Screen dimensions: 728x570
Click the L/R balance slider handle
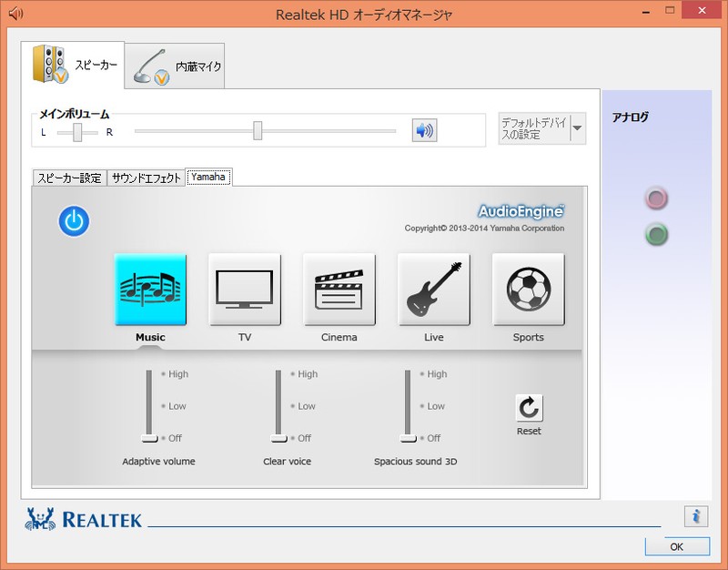78,132
